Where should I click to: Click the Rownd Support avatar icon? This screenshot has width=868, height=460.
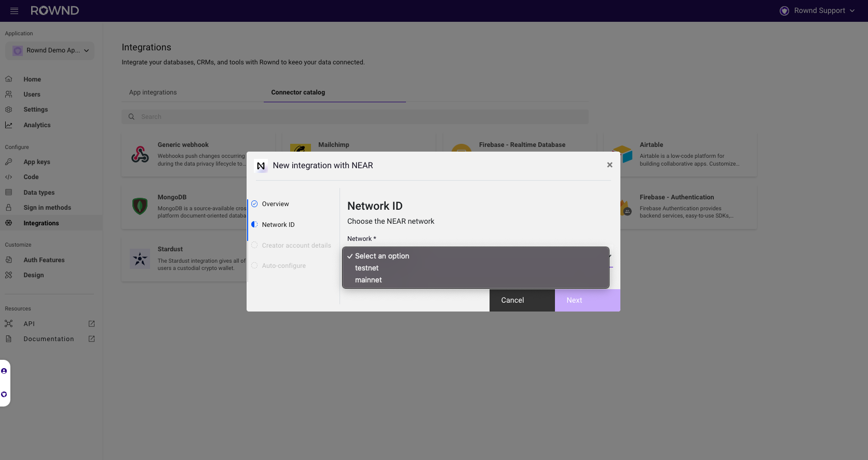click(784, 11)
